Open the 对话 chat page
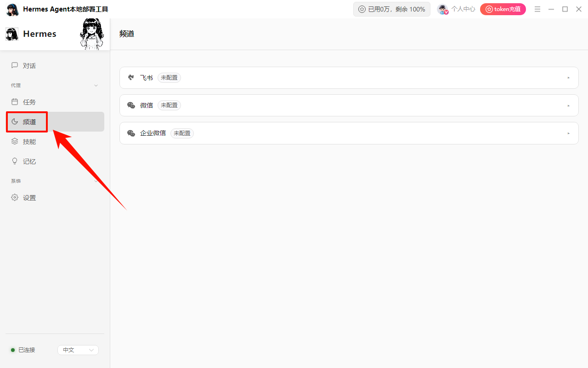 pyautogui.click(x=55, y=66)
